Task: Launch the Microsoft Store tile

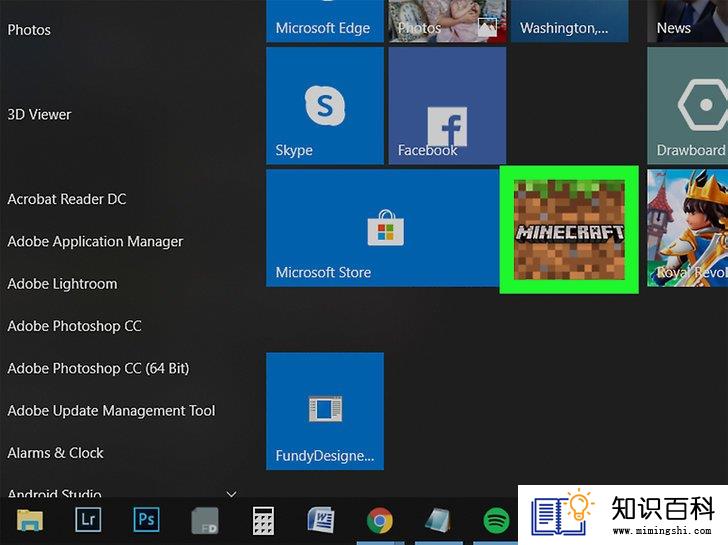Action: [383, 228]
